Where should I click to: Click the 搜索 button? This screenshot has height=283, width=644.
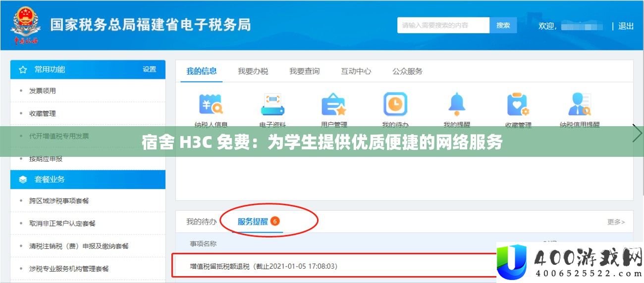pyautogui.click(x=503, y=25)
